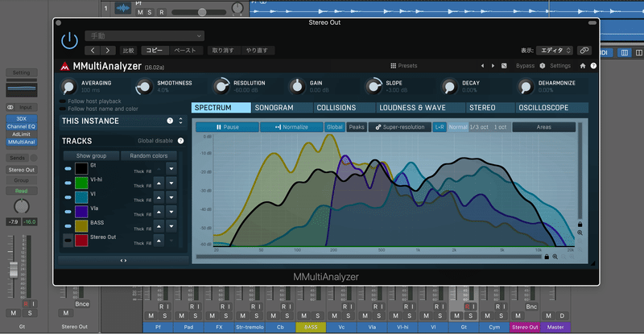Select the SPECTRUM tab
Viewport: 644px width, 334px height.
pyautogui.click(x=221, y=108)
